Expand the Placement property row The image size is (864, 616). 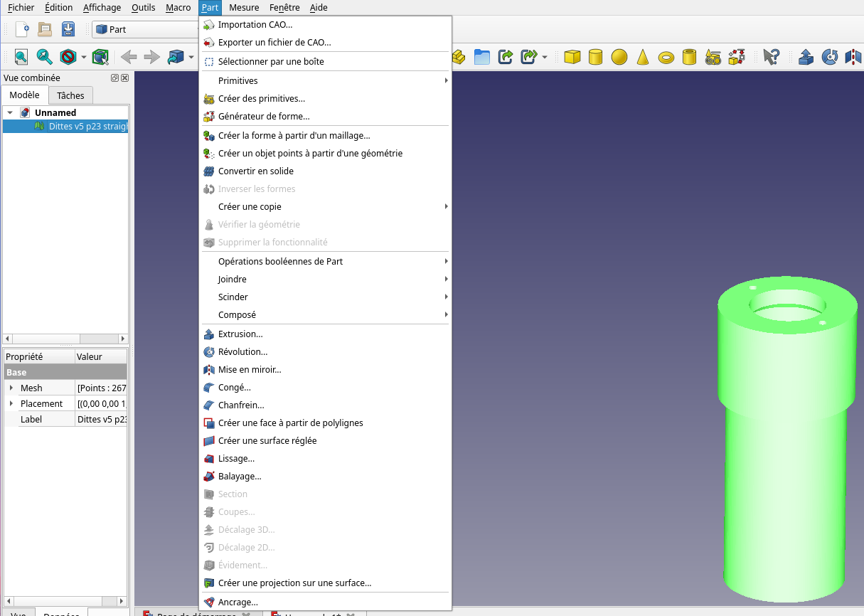pos(11,403)
